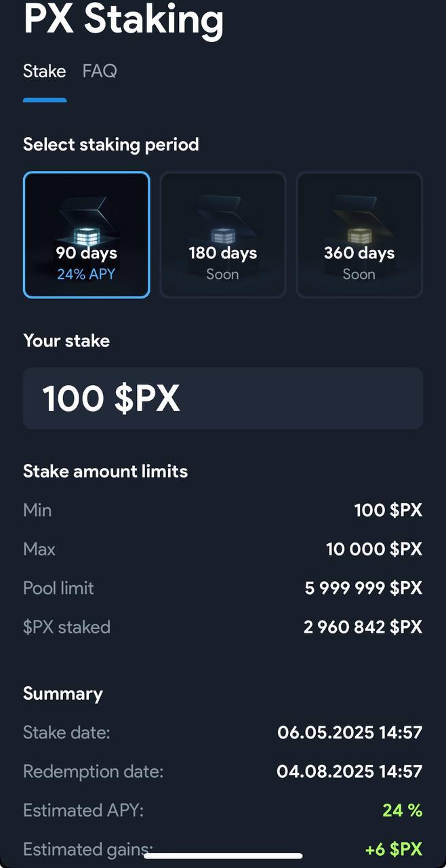The image size is (446, 868).
Task: Click the PX Staking page title
Action: click(x=123, y=19)
